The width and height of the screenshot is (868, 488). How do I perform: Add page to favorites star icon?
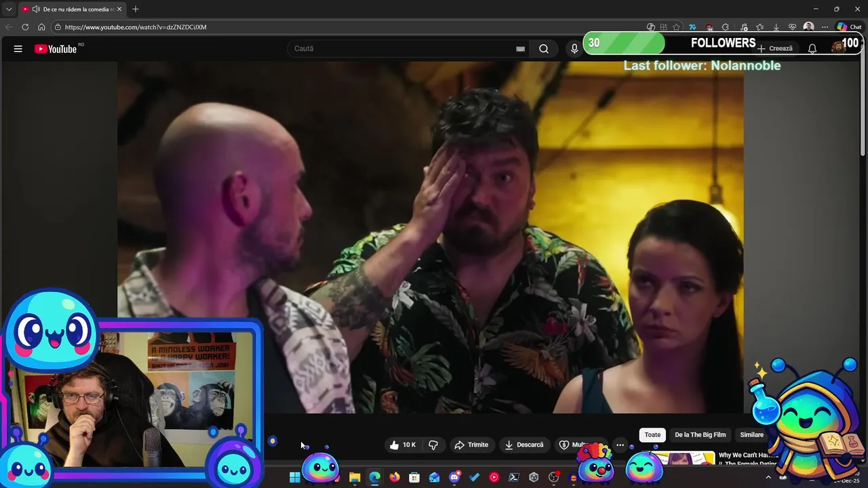pyautogui.click(x=676, y=27)
